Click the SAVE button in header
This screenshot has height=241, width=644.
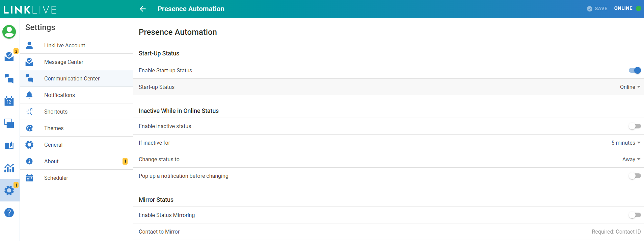tap(597, 8)
